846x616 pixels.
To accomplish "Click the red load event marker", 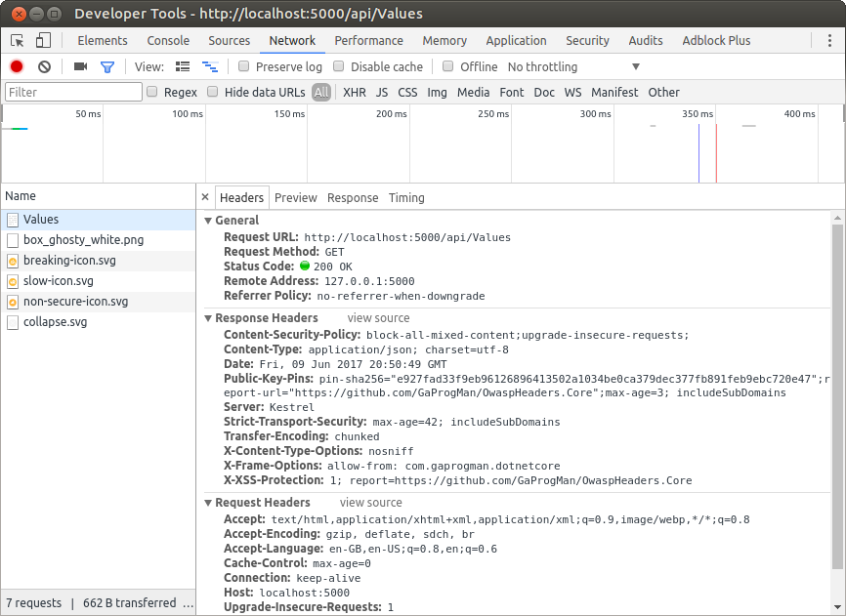I will pos(716,153).
